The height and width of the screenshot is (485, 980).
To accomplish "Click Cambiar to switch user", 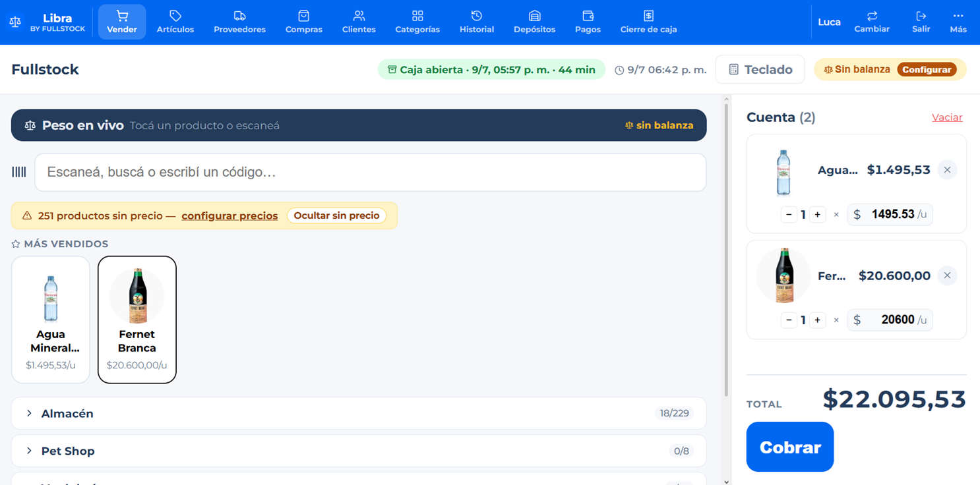I will click(872, 22).
